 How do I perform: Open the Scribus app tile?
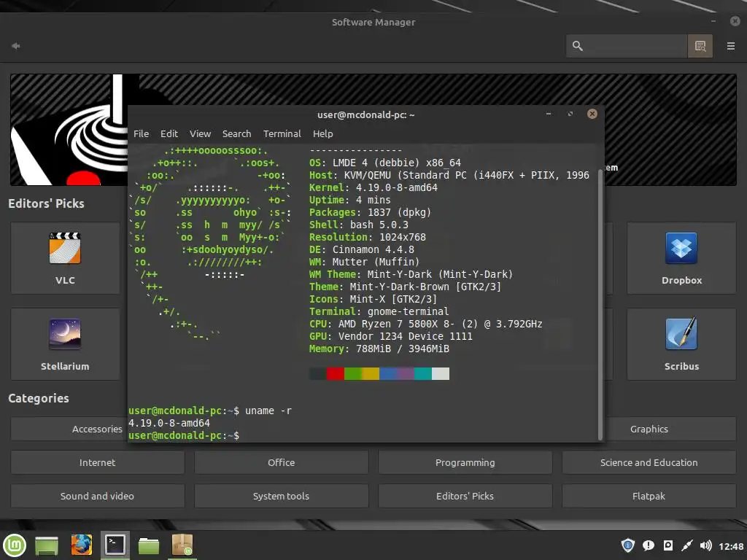681,344
